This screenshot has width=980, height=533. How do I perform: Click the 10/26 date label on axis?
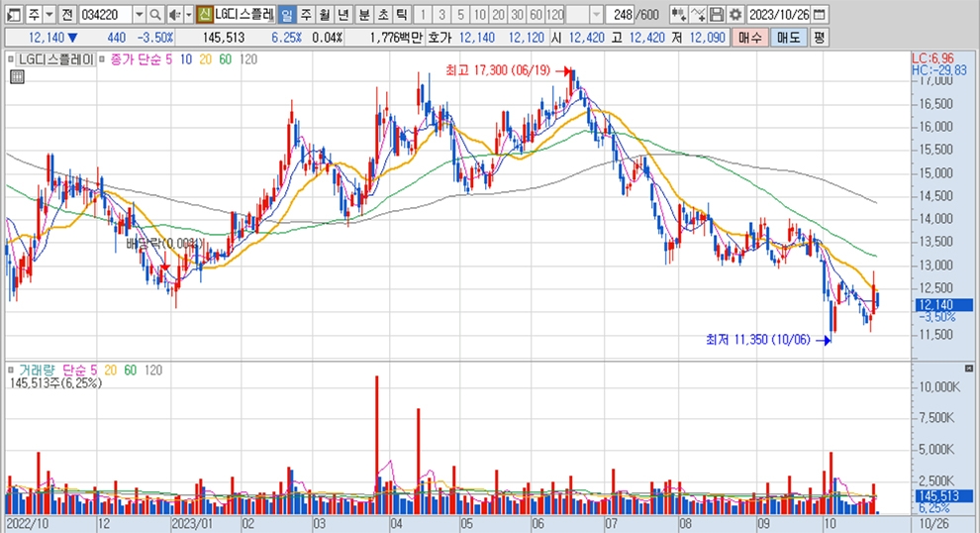(x=933, y=524)
